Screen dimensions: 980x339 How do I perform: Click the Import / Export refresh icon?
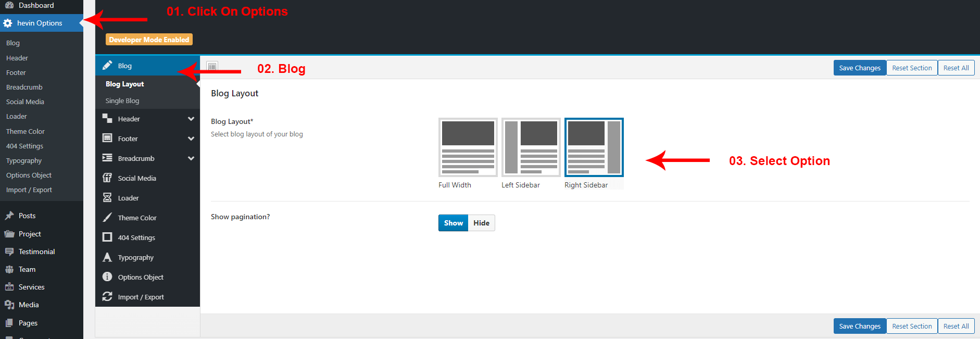107,297
